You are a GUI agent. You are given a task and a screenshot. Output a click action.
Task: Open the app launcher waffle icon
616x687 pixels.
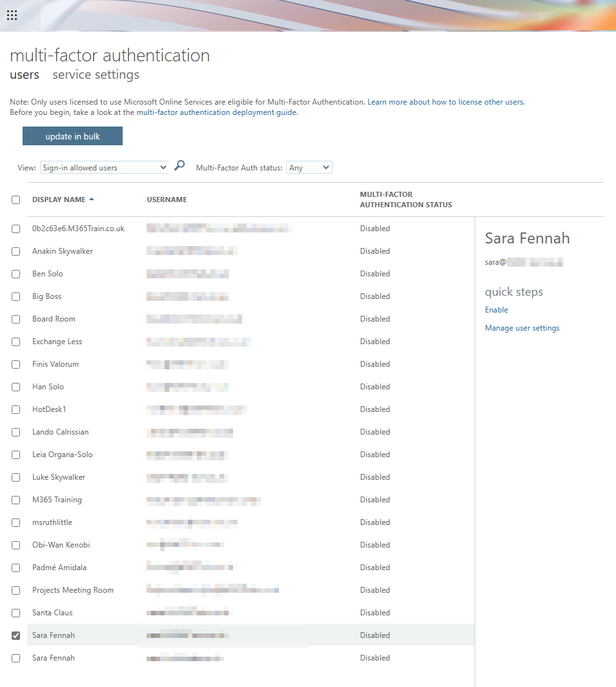pyautogui.click(x=12, y=15)
